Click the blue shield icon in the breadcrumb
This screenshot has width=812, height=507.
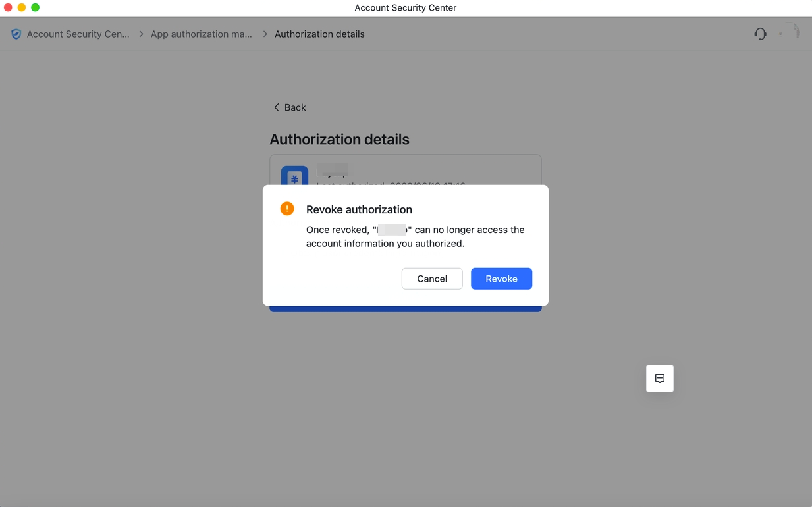15,34
